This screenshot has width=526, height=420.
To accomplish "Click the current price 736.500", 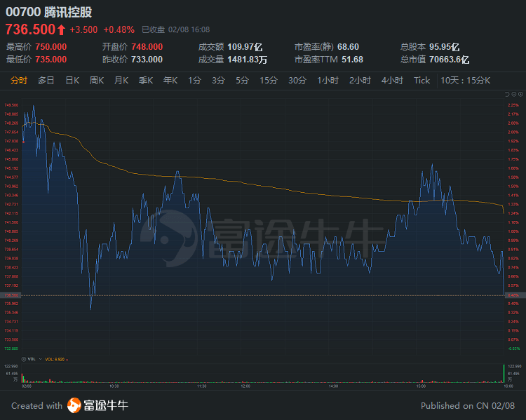I will coord(30,29).
